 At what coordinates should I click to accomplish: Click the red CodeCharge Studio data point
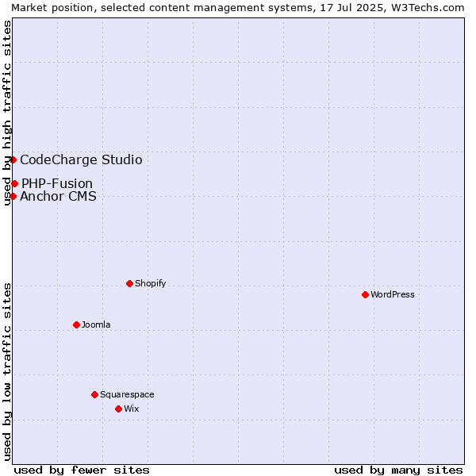13,159
